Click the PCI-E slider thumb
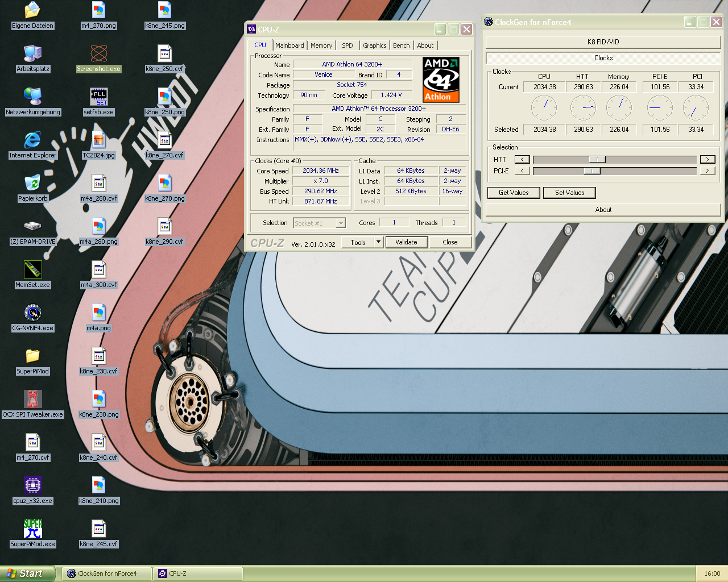The width and height of the screenshot is (728, 582). (591, 171)
